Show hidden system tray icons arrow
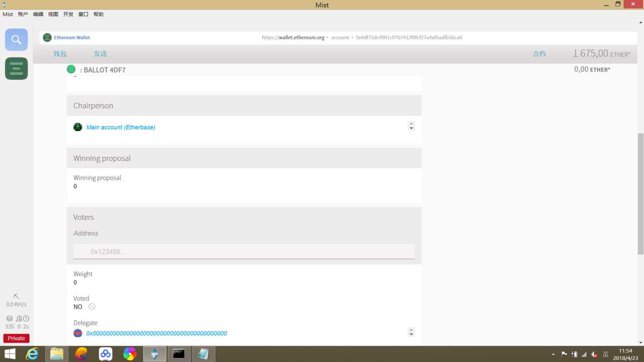 click(553, 354)
